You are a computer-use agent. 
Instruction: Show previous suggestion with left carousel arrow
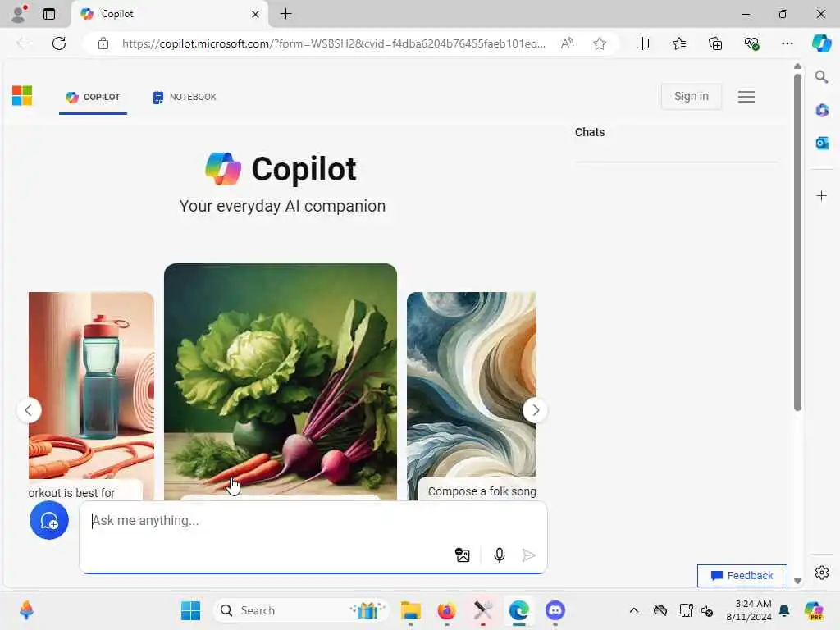(29, 410)
